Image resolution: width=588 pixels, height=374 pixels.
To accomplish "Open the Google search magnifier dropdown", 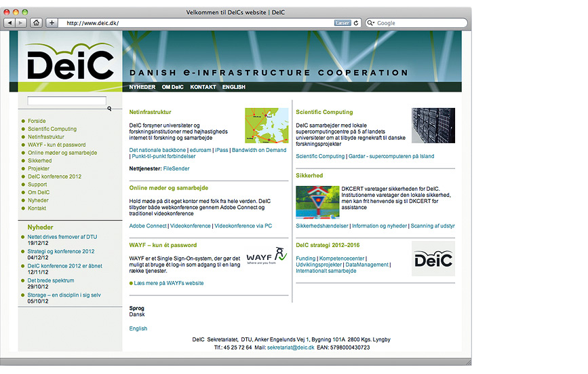I will pyautogui.click(x=370, y=23).
